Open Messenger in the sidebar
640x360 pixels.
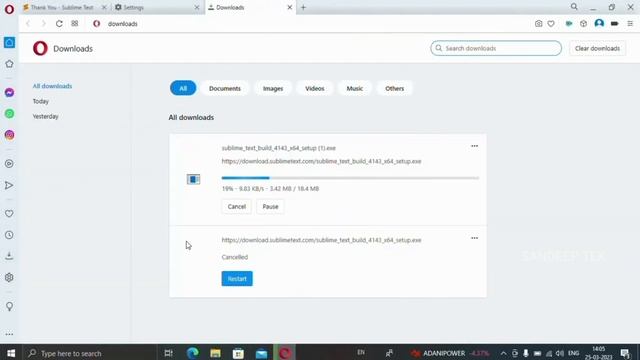[9, 93]
